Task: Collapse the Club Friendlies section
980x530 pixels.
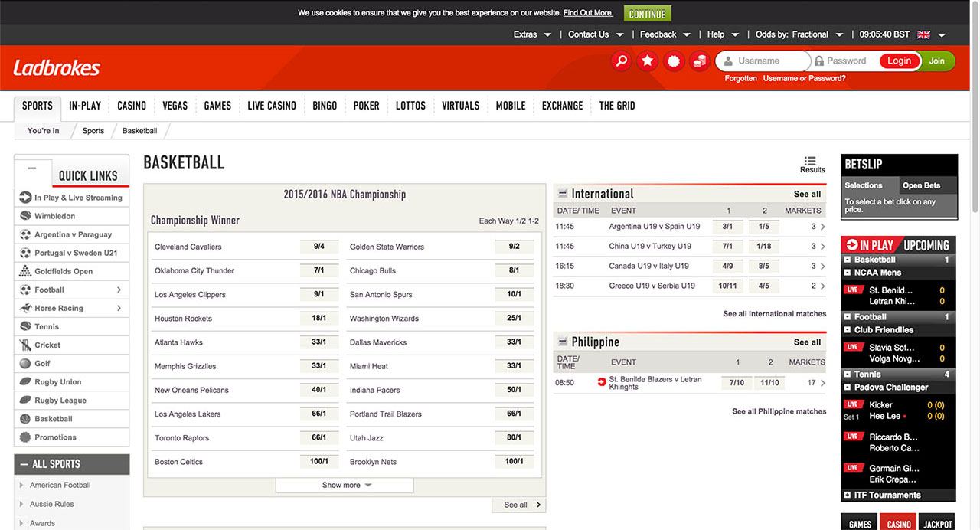Action: pos(848,330)
